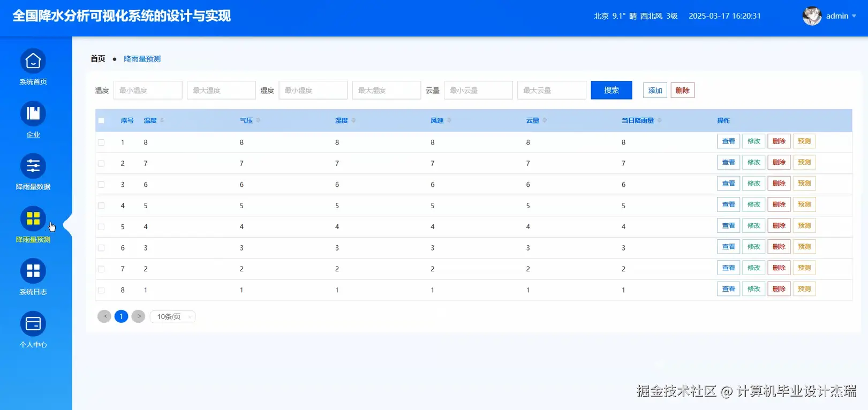Focus the 最大云量 input field
868x410 pixels.
552,90
